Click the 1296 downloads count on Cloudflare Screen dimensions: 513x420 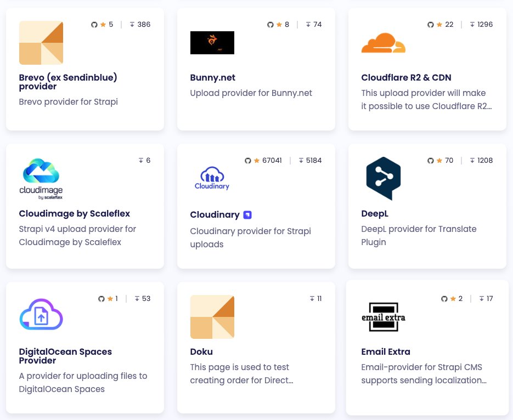tap(485, 25)
